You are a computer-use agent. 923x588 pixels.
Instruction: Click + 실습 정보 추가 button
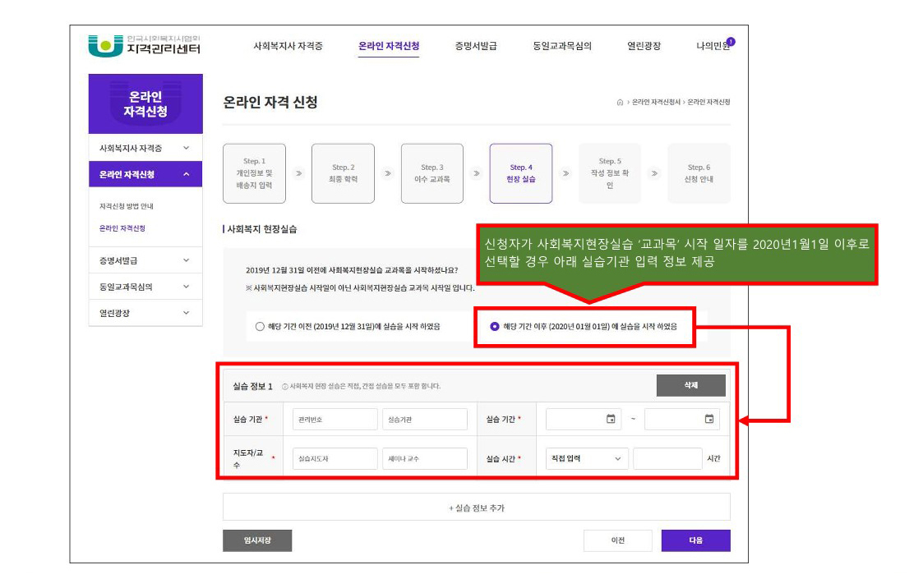(476, 508)
